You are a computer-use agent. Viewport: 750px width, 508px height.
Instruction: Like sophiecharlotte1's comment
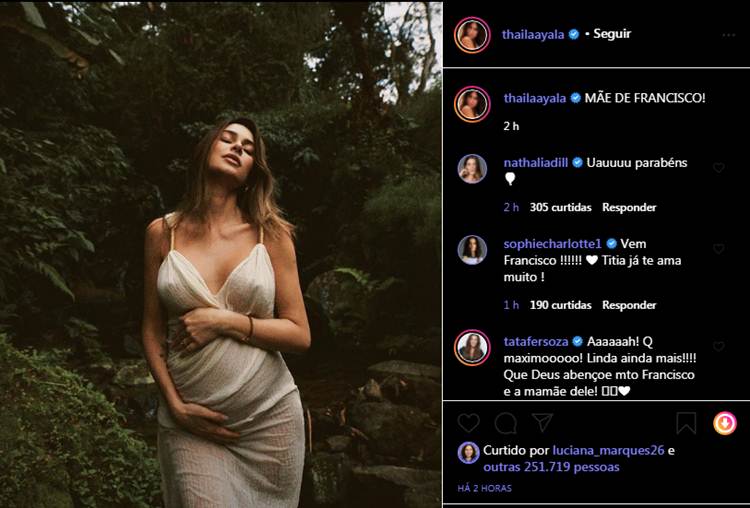[x=718, y=248]
